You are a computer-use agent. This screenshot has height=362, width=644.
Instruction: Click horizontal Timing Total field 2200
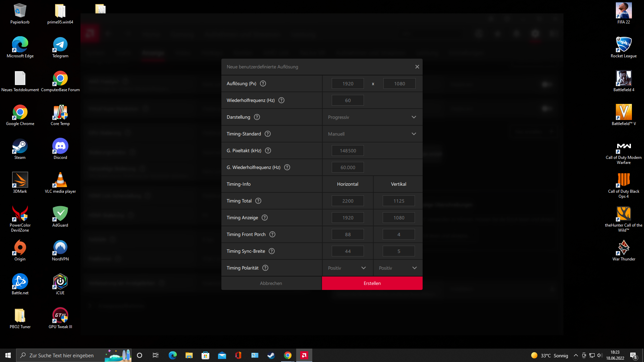pyautogui.click(x=347, y=201)
